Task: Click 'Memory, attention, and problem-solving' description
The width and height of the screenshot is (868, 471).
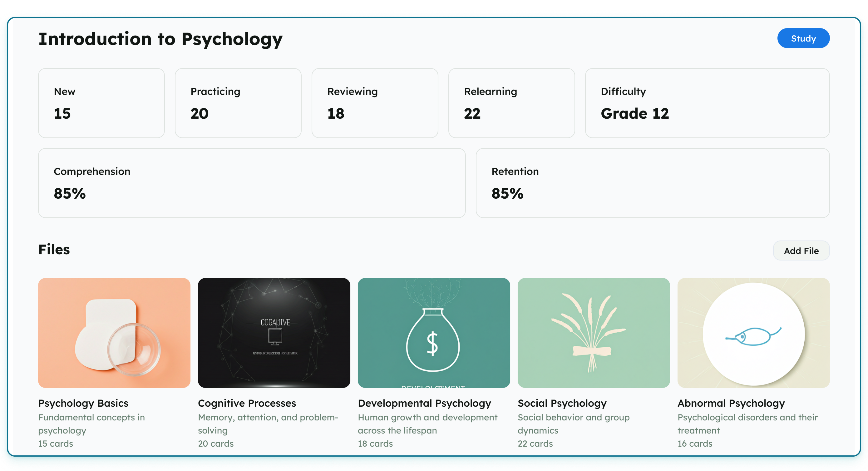Action: tap(268, 424)
